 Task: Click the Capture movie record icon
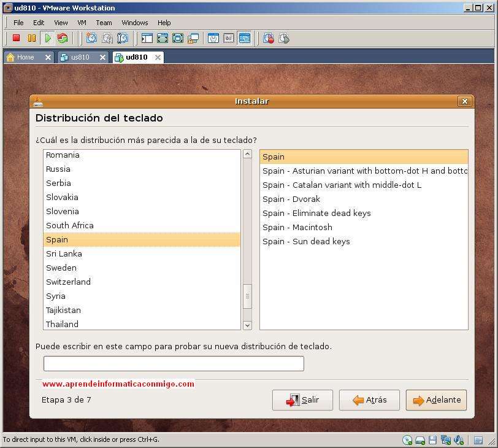coord(269,39)
